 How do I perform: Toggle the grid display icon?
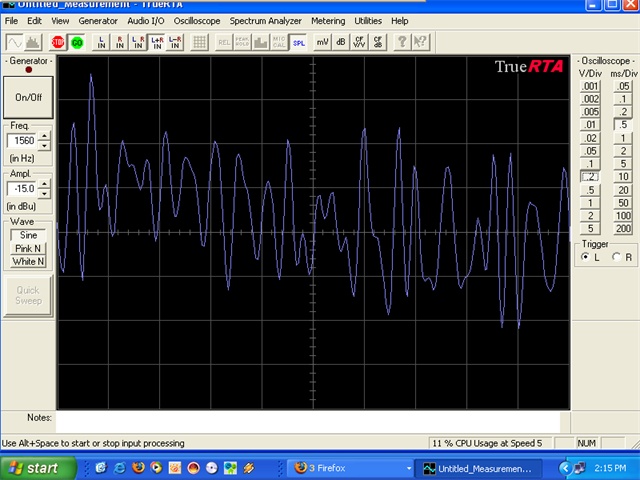[x=200, y=42]
